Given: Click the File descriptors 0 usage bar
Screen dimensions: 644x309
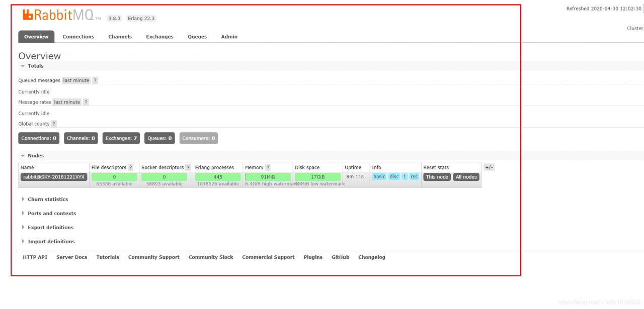Looking at the screenshot, I should pyautogui.click(x=114, y=177).
